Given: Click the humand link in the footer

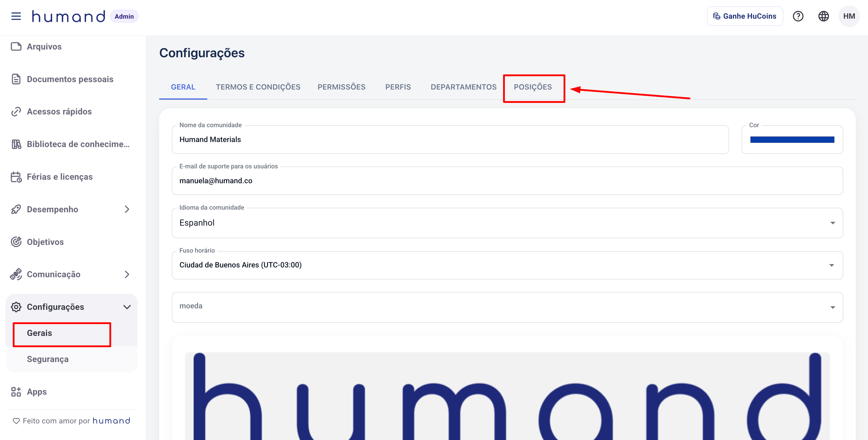Looking at the screenshot, I should (111, 421).
